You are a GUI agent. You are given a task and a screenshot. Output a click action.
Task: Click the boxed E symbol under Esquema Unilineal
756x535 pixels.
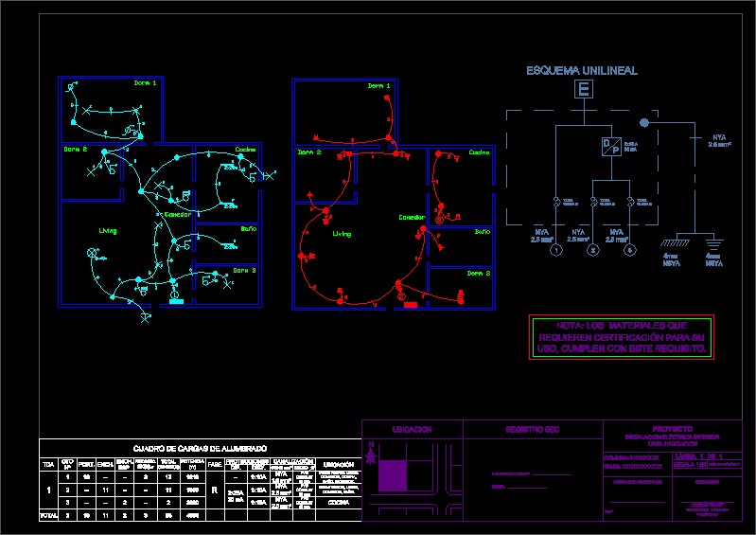(584, 90)
